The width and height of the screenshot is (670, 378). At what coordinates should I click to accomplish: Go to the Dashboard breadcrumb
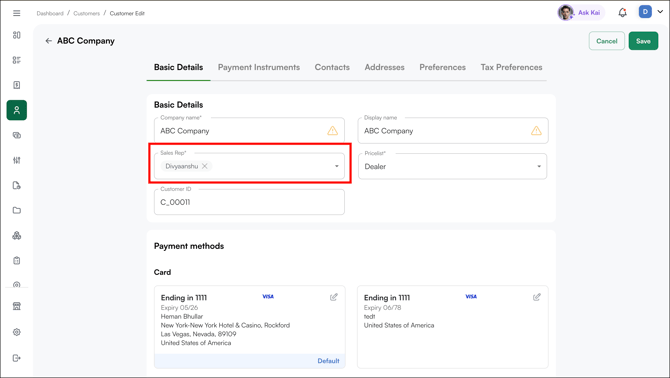pos(50,14)
